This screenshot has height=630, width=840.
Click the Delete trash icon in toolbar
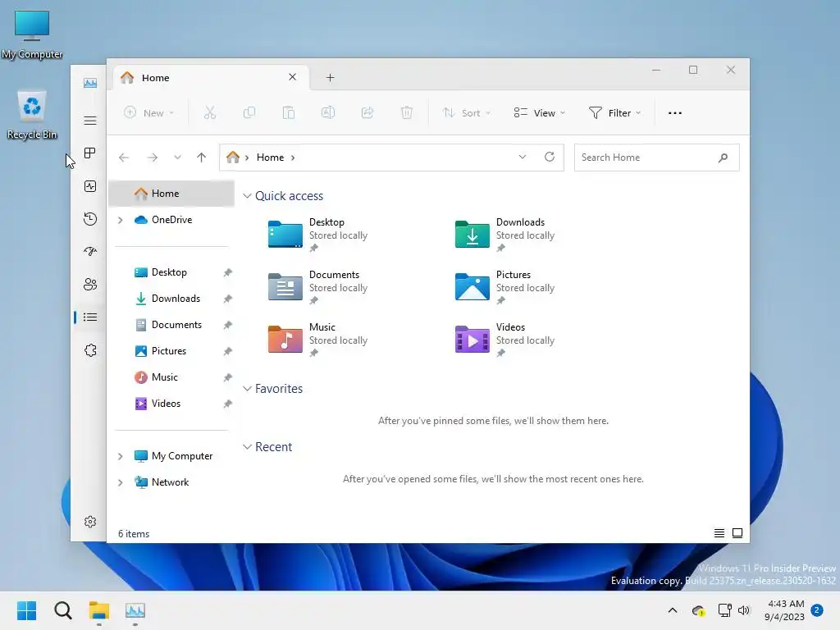tap(407, 113)
